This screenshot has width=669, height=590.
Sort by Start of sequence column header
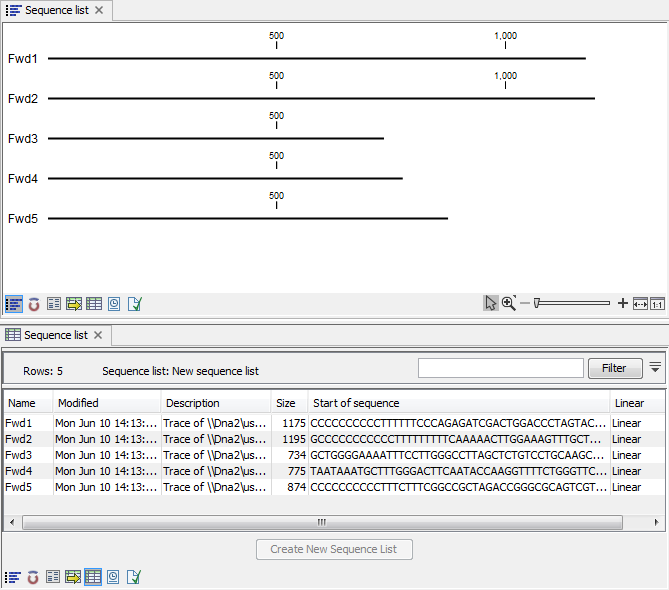[459, 403]
